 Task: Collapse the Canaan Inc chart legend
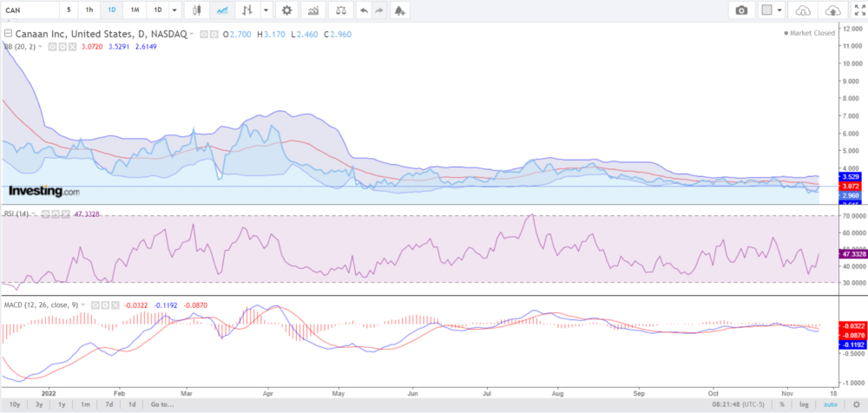tap(8, 33)
